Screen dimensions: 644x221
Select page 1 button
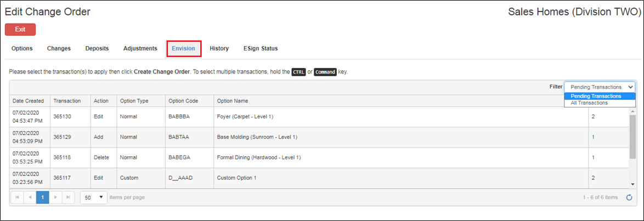42,197
